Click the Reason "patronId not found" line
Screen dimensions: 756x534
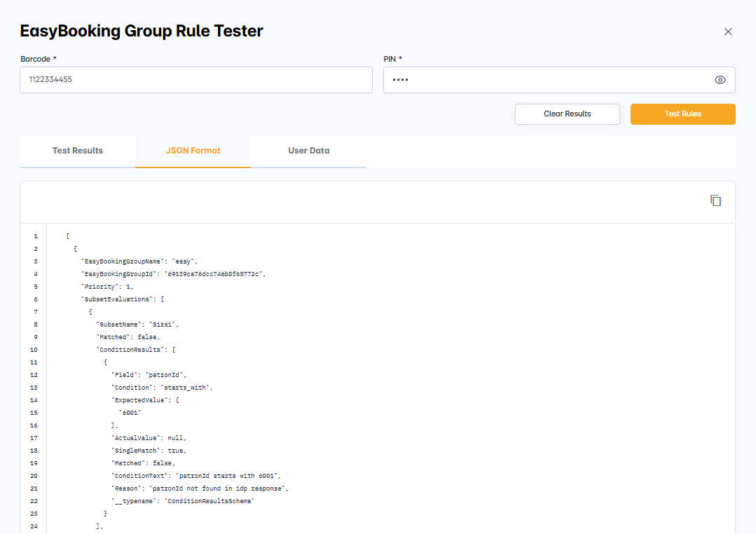pyautogui.click(x=200, y=488)
